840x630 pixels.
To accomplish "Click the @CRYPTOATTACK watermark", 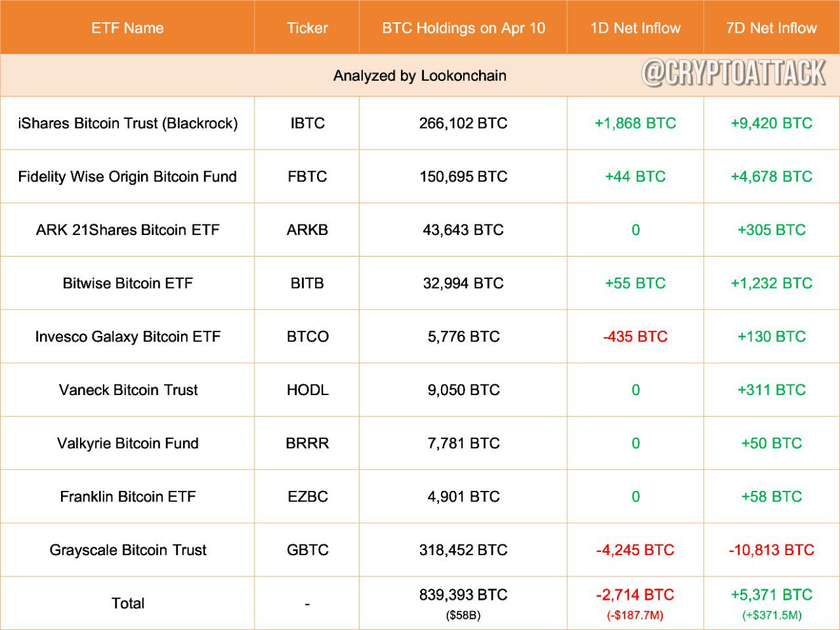I will click(734, 72).
